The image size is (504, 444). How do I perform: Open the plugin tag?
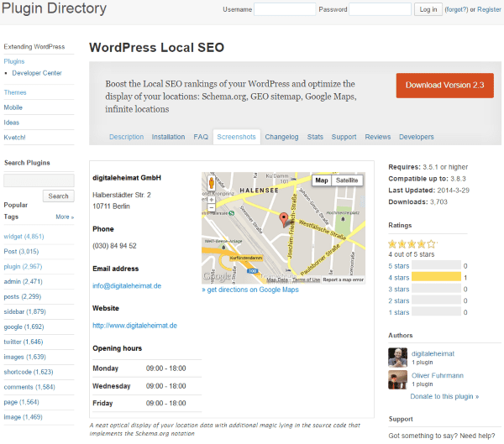click(x=23, y=266)
